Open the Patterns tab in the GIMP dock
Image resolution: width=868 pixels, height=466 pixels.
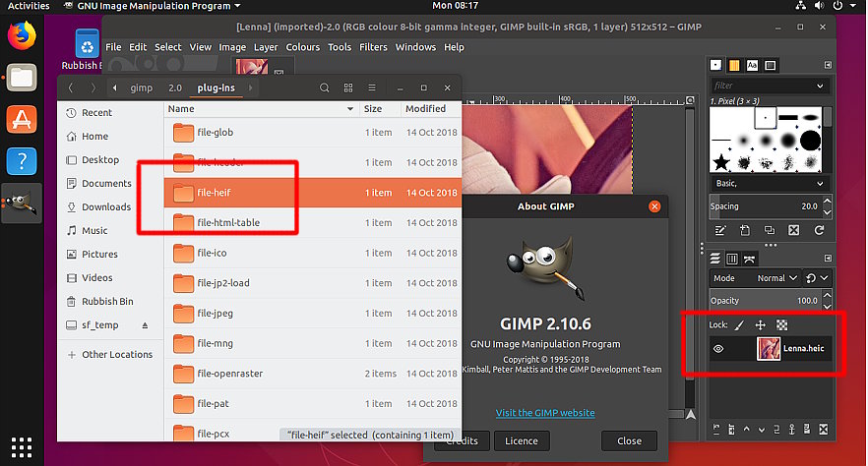(x=734, y=65)
